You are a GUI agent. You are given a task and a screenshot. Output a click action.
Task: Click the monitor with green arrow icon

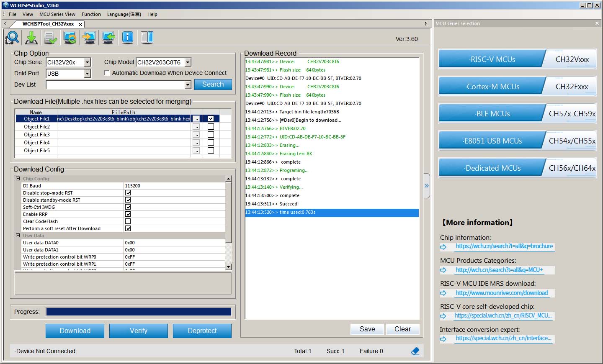pyautogui.click(x=108, y=38)
